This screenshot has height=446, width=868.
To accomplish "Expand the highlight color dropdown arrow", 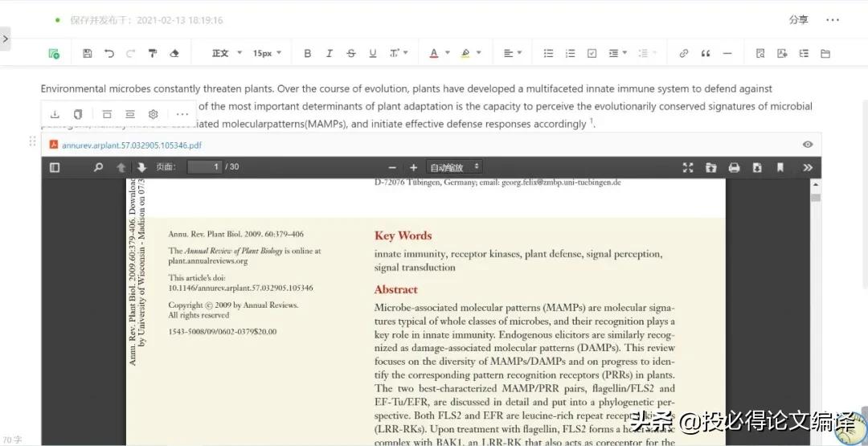I will (478, 53).
